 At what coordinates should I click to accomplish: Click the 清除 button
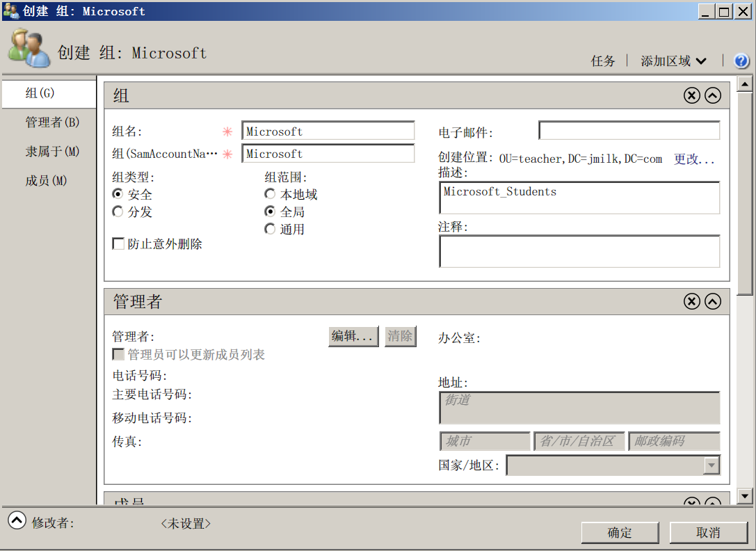pos(400,336)
